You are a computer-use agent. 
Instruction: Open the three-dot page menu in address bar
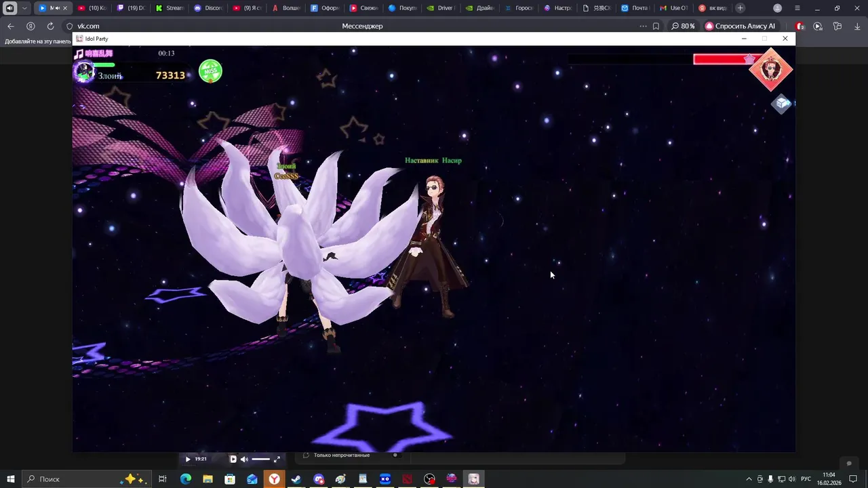(643, 26)
